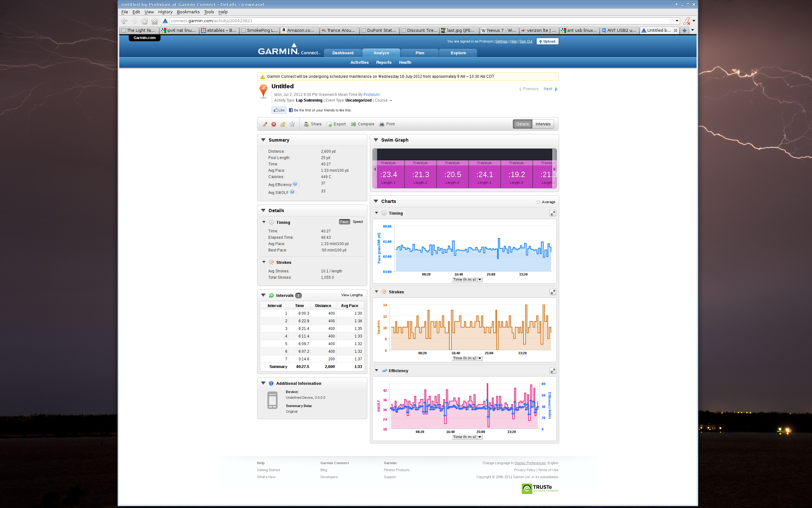Open Time axis dropdown under Timing chart
Screen dimensions: 812x508
[468, 279]
